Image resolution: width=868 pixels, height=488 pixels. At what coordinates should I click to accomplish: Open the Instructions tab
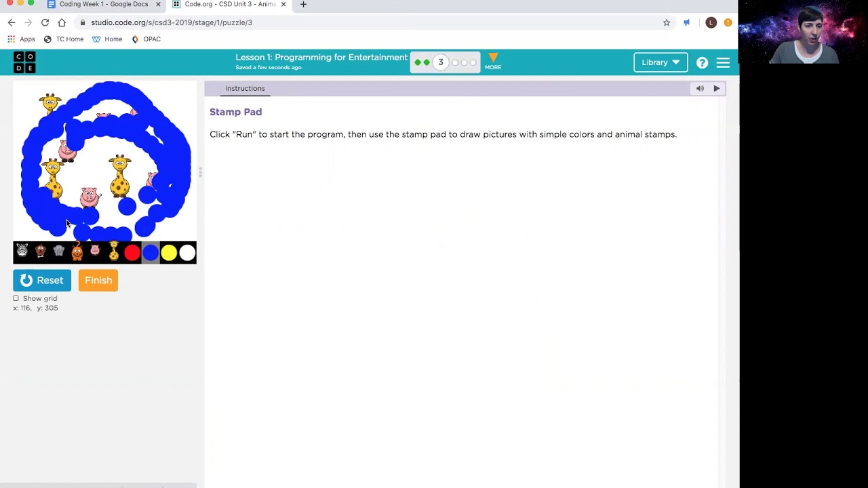[245, 88]
